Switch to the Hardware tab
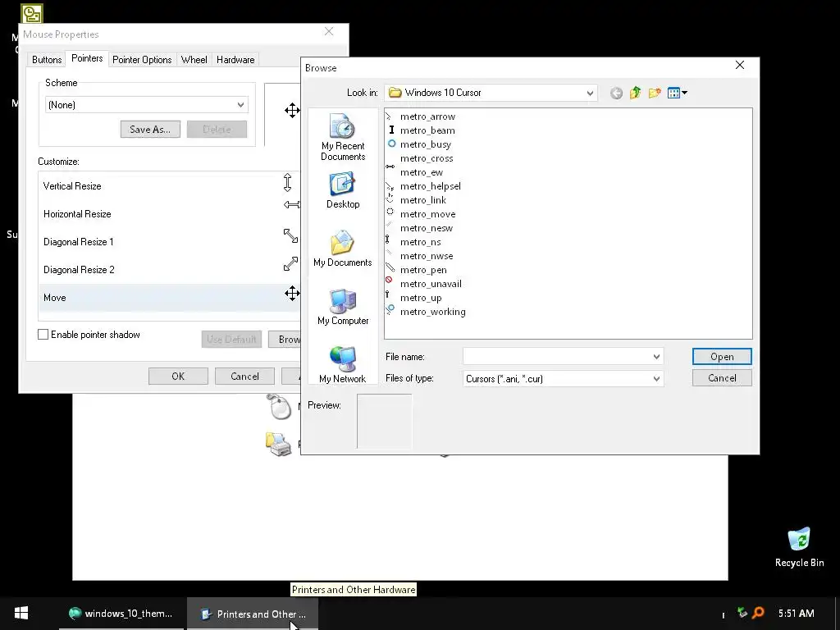Screen dimensions: 840x630 click(x=235, y=59)
